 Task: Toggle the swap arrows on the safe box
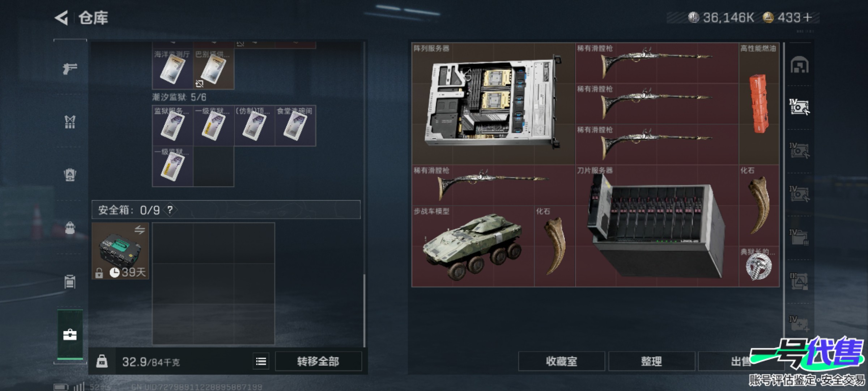(x=140, y=230)
